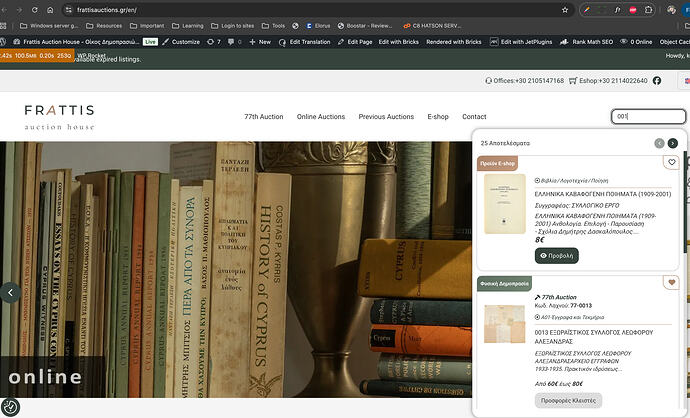Go to previous search results page arrow
The image size is (690, 418).
pyautogui.click(x=659, y=144)
